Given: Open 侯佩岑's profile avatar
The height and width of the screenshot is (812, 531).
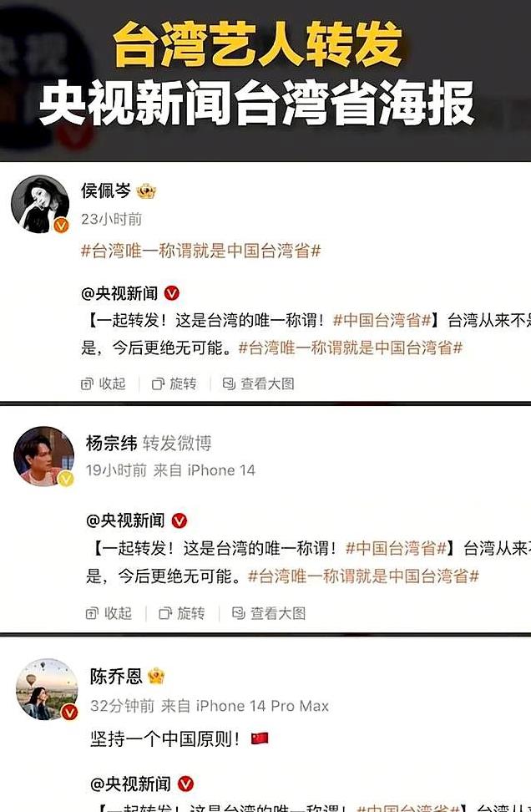Looking at the screenshot, I should (40, 204).
